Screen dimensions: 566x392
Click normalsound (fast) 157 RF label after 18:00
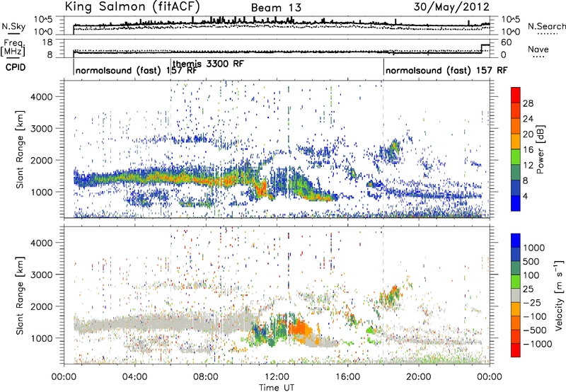pos(446,70)
